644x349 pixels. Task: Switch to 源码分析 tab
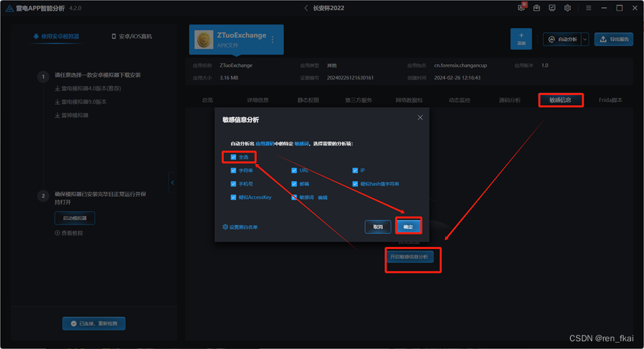pyautogui.click(x=510, y=100)
